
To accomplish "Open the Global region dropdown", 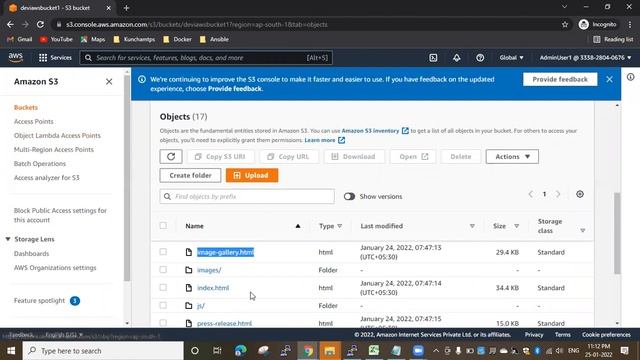I will (x=511, y=58).
